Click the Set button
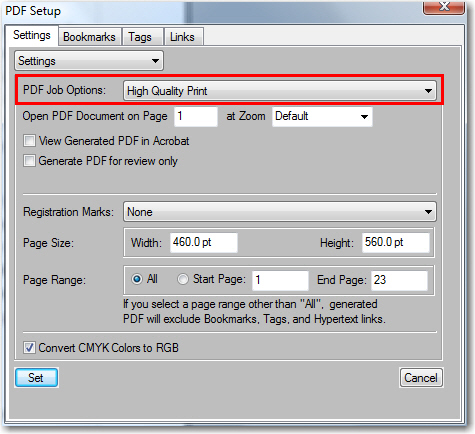This screenshot has height=434, width=475. 36,378
